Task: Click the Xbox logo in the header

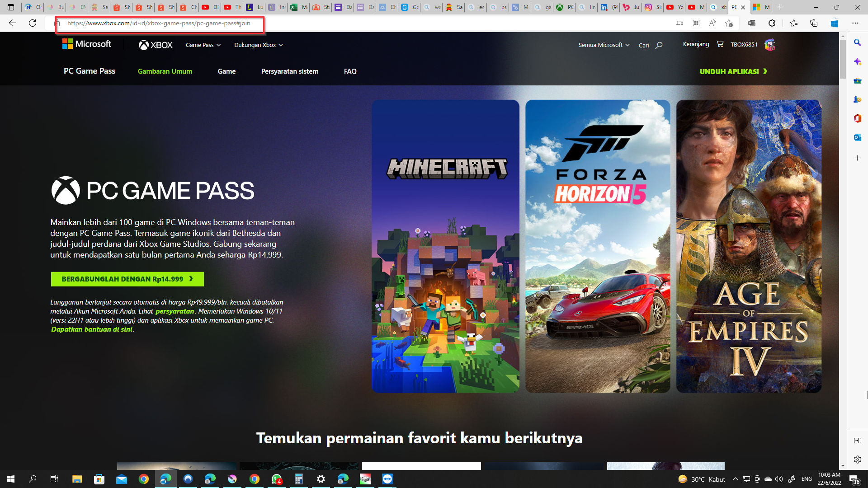Action: (x=156, y=45)
